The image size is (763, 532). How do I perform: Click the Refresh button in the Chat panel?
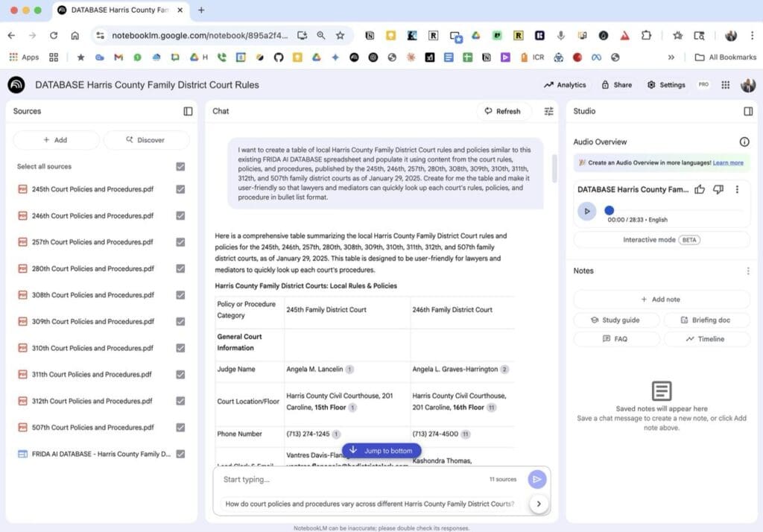point(503,111)
